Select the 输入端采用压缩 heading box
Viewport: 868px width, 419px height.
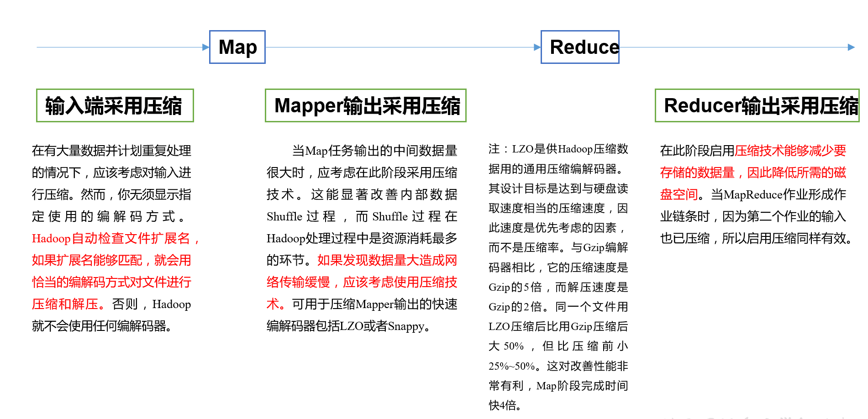coord(115,105)
